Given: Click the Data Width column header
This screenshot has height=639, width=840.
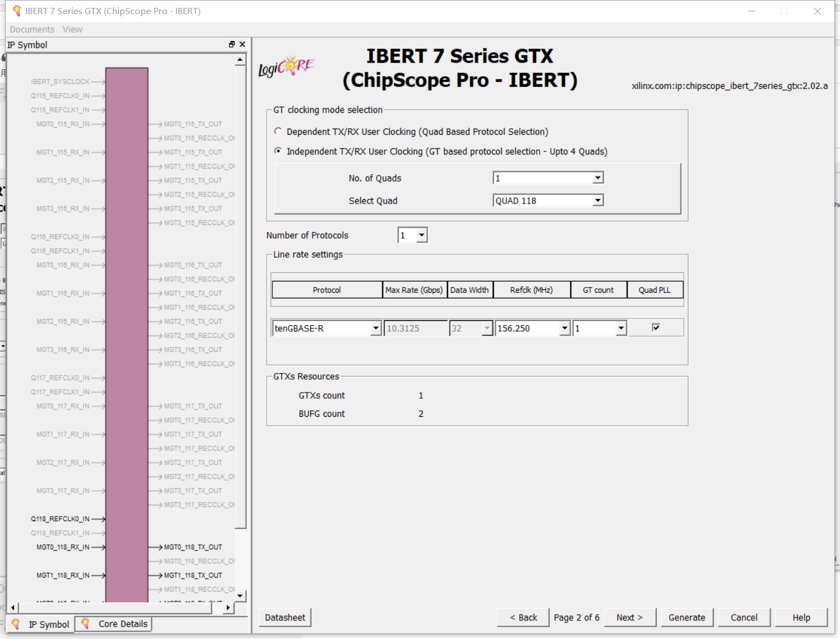Looking at the screenshot, I should [x=470, y=290].
